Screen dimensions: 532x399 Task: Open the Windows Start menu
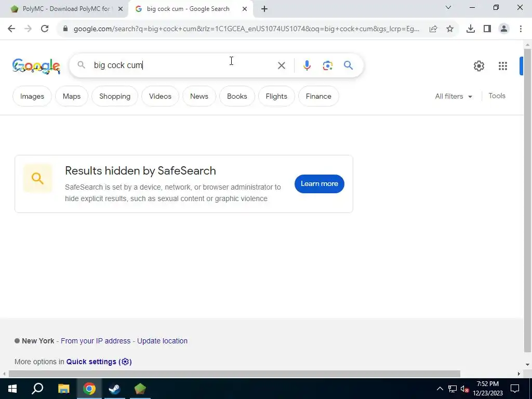[x=12, y=389]
